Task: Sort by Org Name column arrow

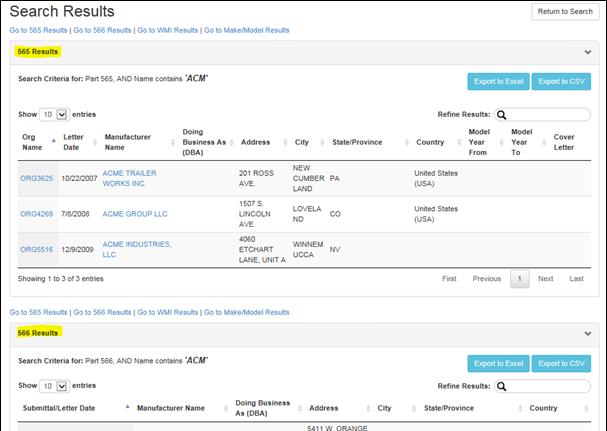Action: 53,140
